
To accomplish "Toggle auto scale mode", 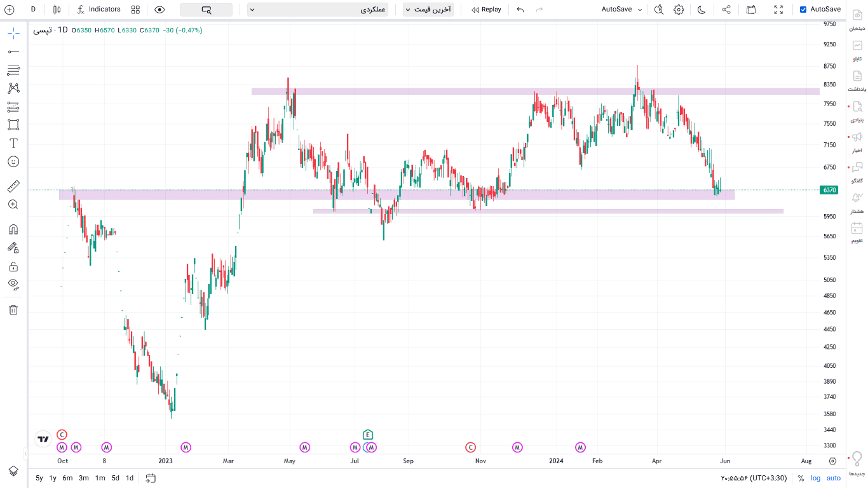I will pos(834,478).
